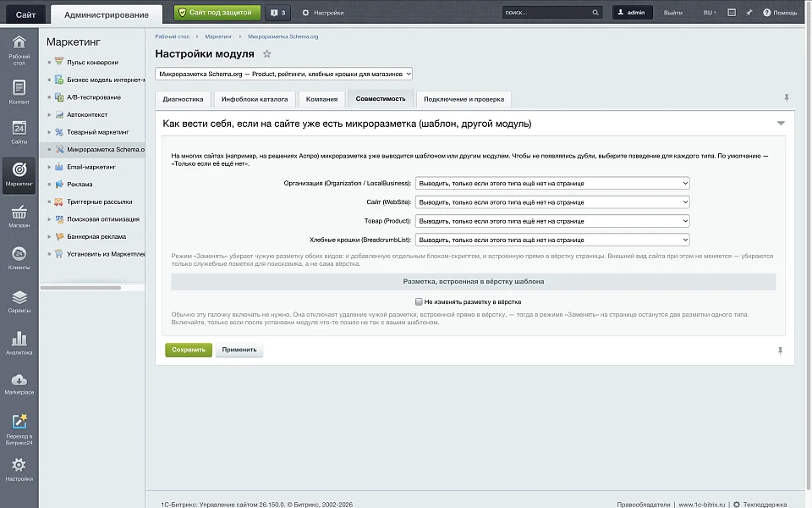This screenshot has width=812, height=508.
Task: Click the left menu horizontal scrollbar
Action: [x=80, y=288]
